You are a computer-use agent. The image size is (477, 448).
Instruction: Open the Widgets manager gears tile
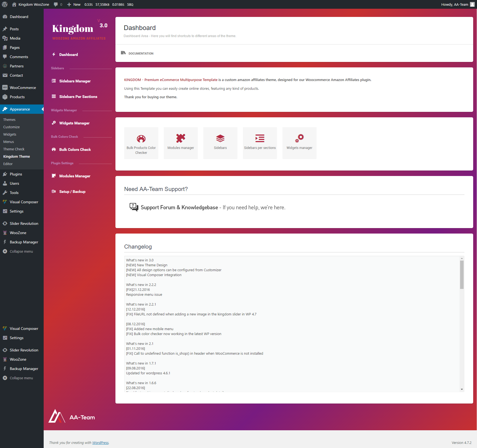click(299, 143)
